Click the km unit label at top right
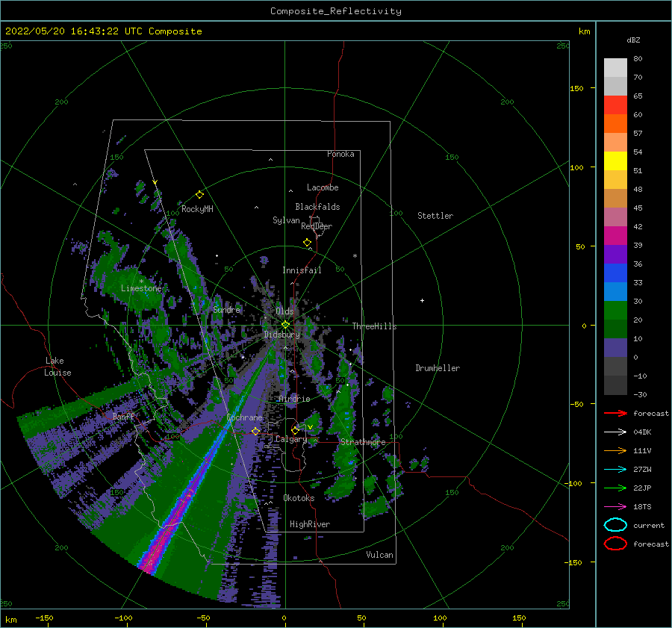Screen dimensions: 672x628 pos(584,31)
